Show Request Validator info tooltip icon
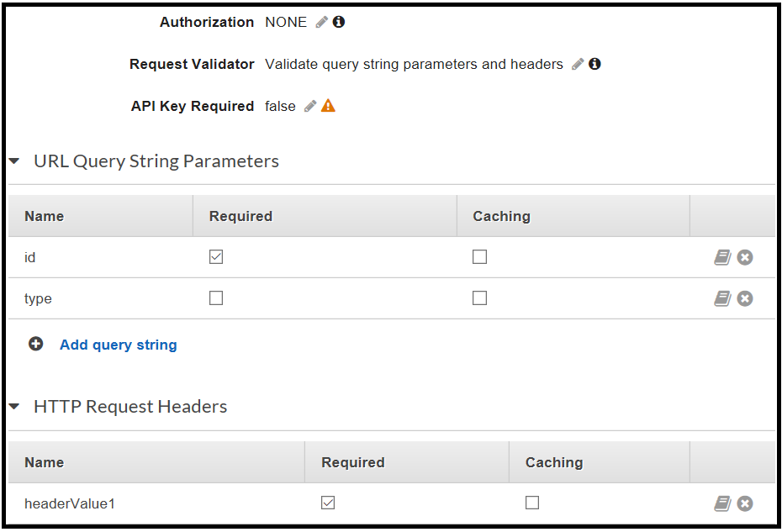The width and height of the screenshot is (782, 532). 594,64
